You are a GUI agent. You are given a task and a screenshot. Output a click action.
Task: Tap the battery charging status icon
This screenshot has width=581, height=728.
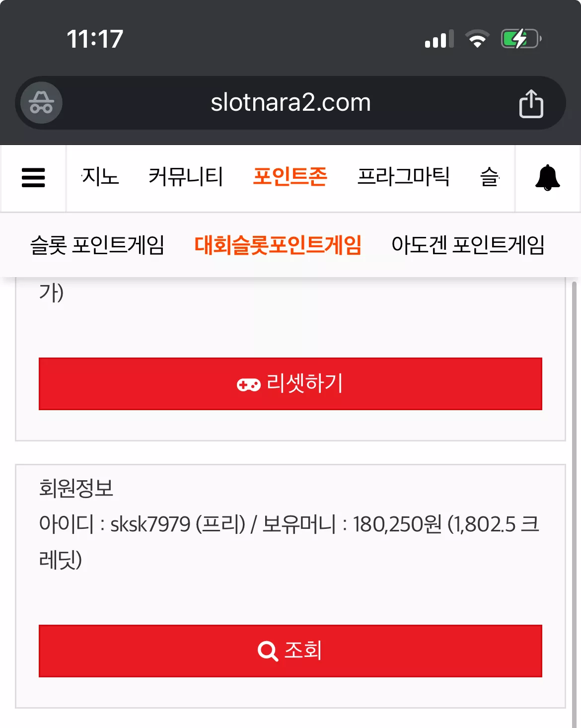click(521, 39)
